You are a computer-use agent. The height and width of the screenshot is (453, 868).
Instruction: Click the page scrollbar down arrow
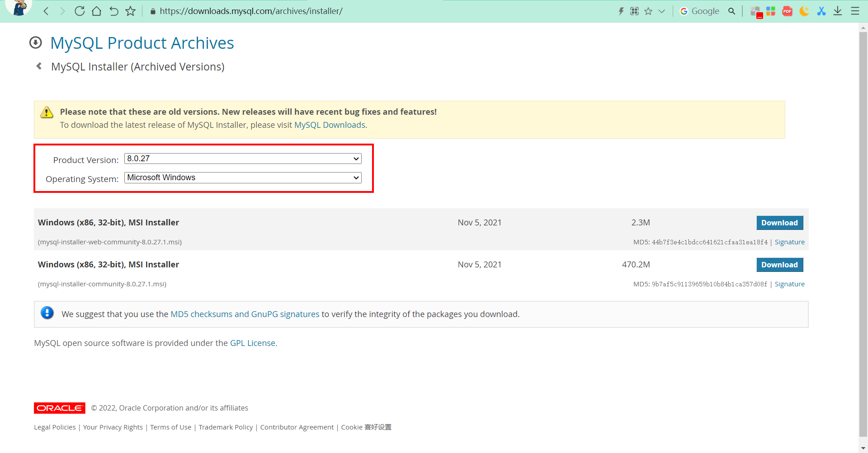[863, 448]
